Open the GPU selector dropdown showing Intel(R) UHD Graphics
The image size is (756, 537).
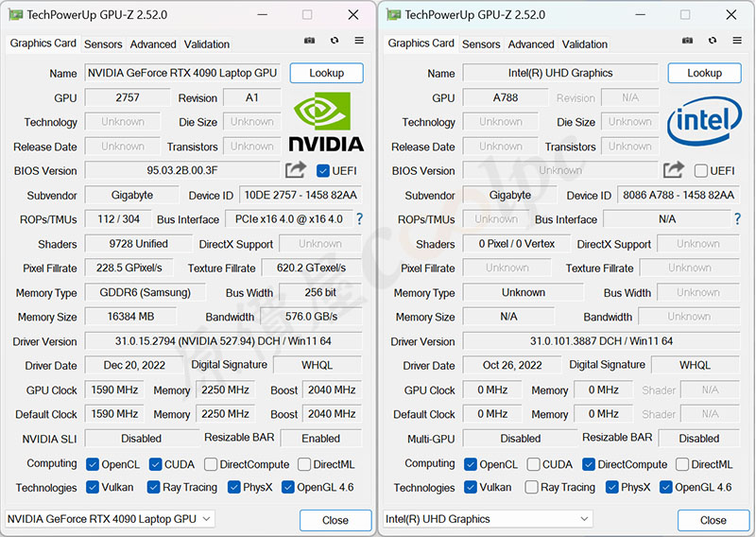[x=488, y=519]
